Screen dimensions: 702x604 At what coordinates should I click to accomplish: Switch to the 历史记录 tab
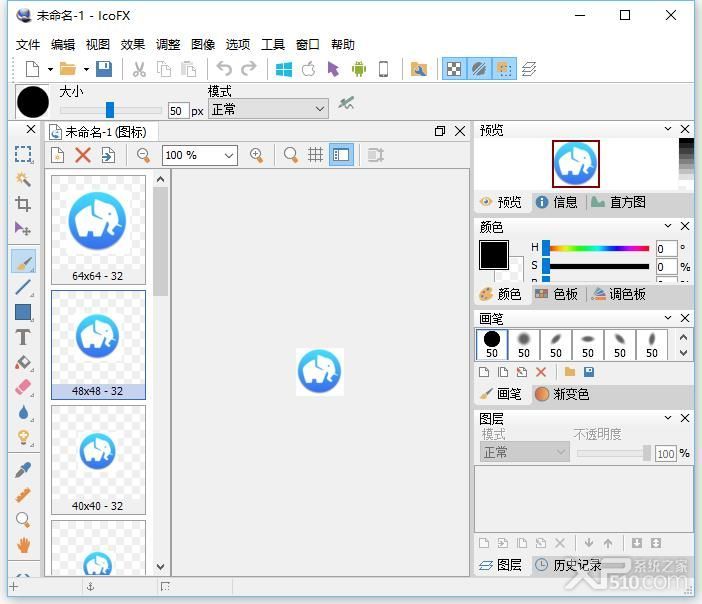tap(568, 565)
